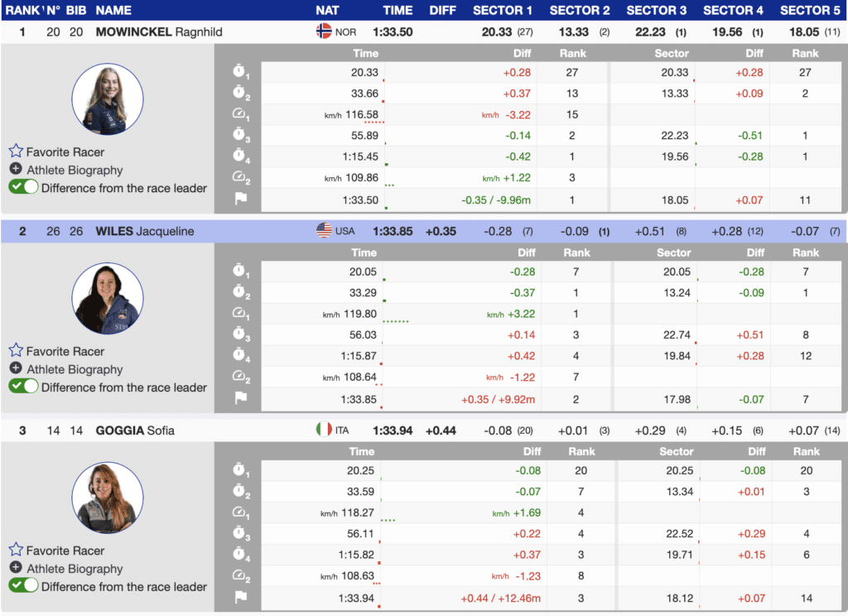Expand Wiles' Athlete Biography section

tap(16, 369)
